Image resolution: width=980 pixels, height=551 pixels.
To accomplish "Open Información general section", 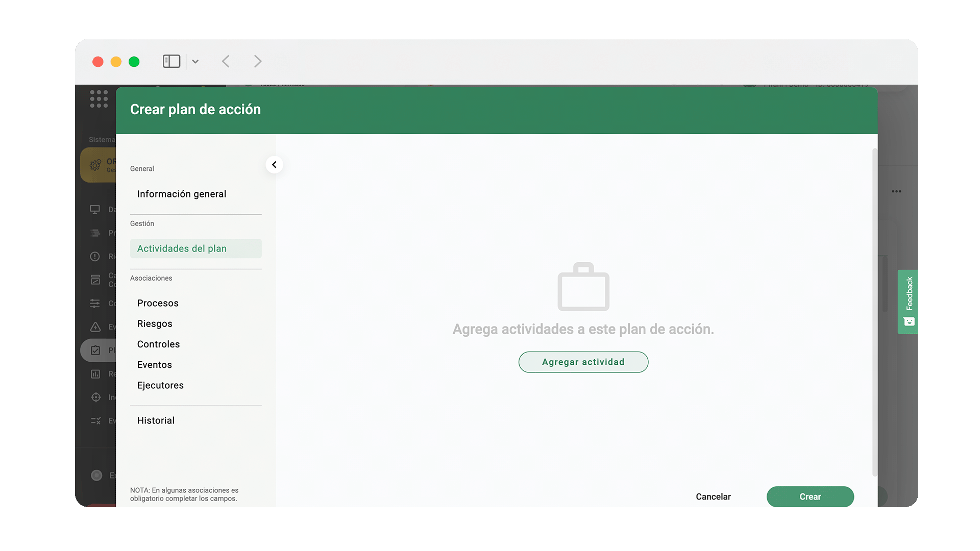I will 181,194.
